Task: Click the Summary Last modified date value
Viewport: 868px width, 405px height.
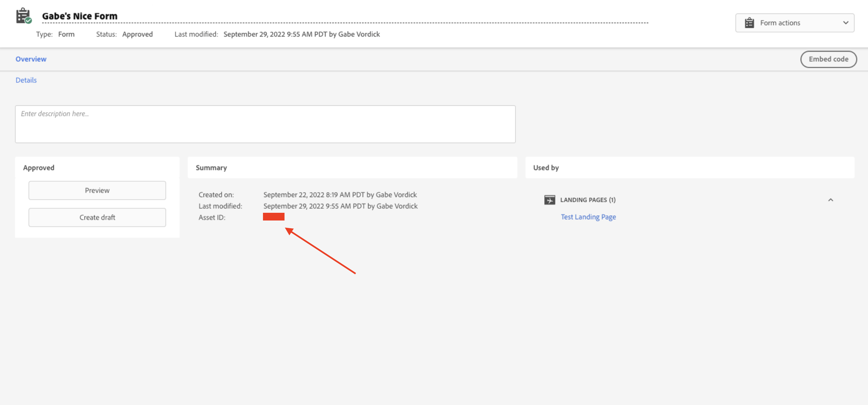Action: point(340,206)
